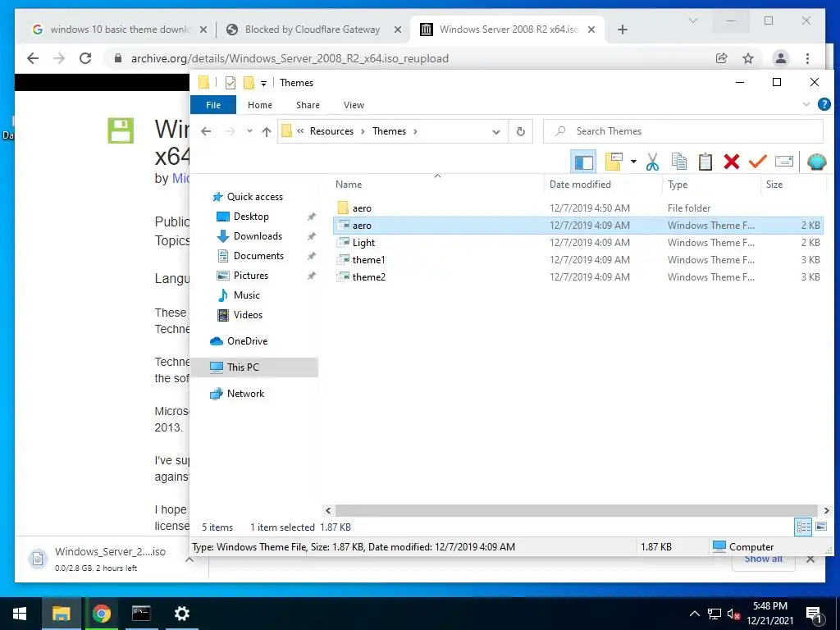840x630 pixels.
Task: Open Classic Explorer settings shell icon
Action: click(816, 162)
